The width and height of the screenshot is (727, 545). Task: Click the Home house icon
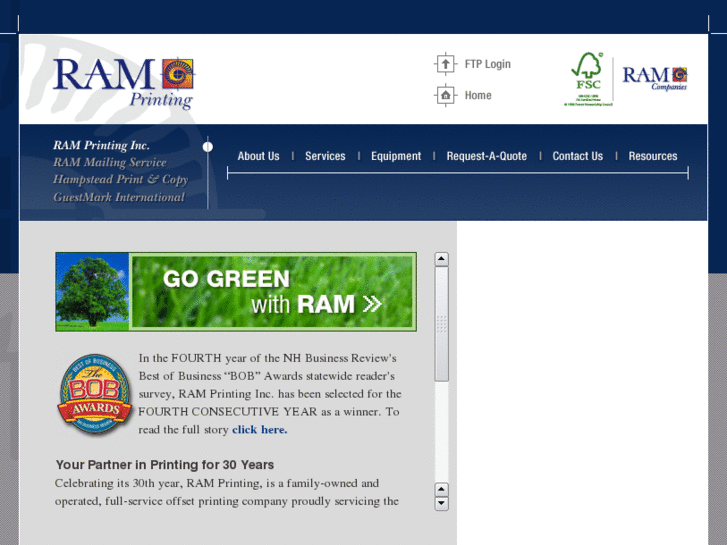446,95
